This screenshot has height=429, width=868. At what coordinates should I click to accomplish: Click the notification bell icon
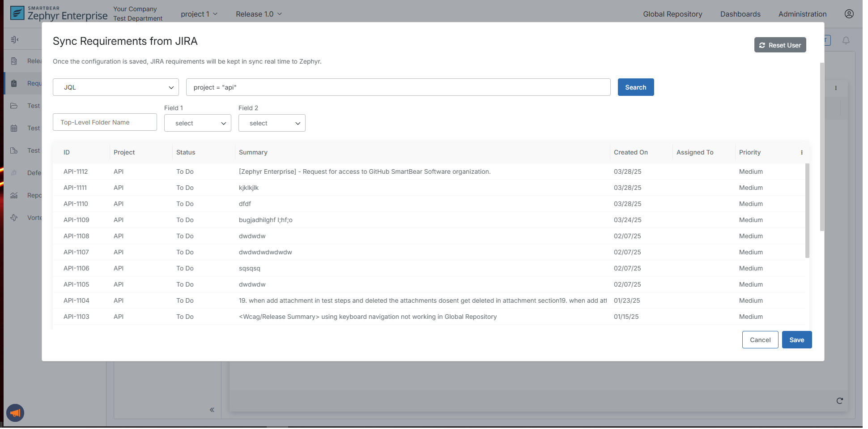846,41
